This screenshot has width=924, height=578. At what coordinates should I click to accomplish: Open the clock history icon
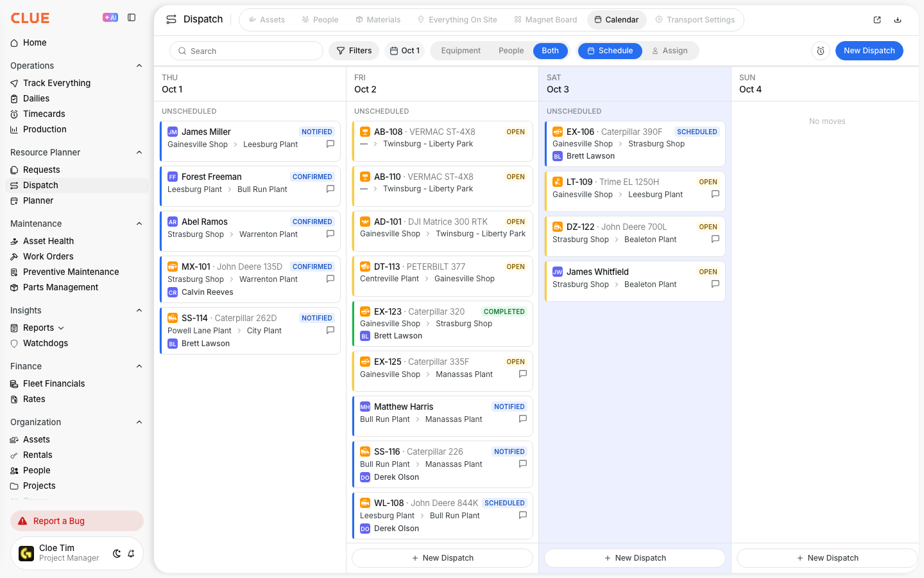click(x=821, y=51)
